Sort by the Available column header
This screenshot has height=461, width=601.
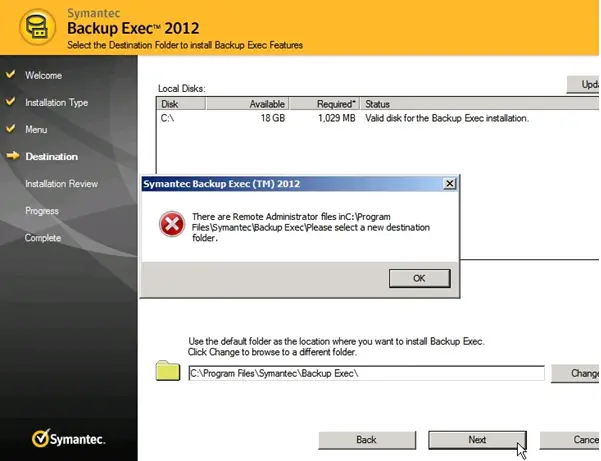coord(248,104)
